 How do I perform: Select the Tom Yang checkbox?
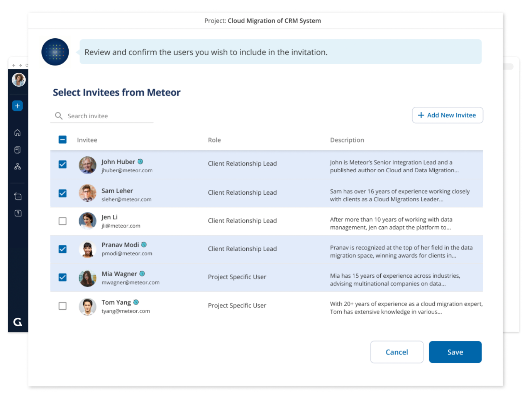(63, 306)
